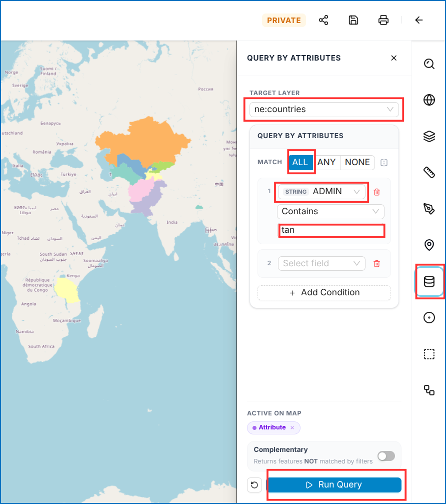This screenshot has height=504, width=446.
Task: Click the România label on map
Action: pyautogui.click(x=41, y=152)
